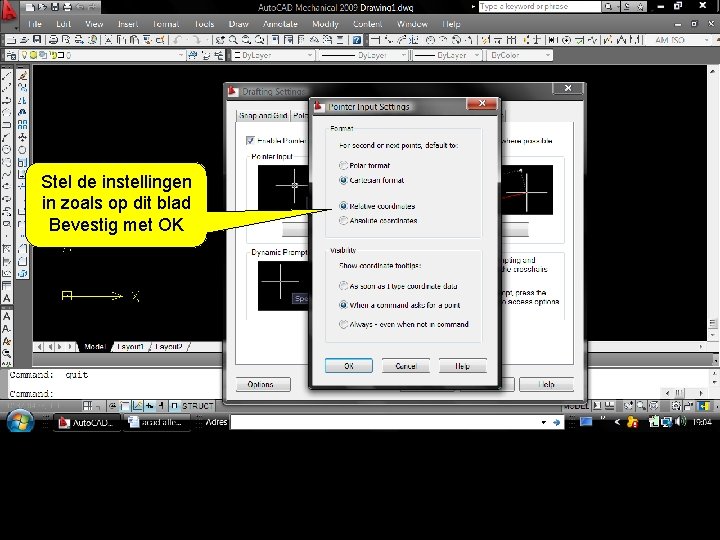720x540 pixels.
Task: Select Polar format radio button
Action: click(x=343, y=165)
